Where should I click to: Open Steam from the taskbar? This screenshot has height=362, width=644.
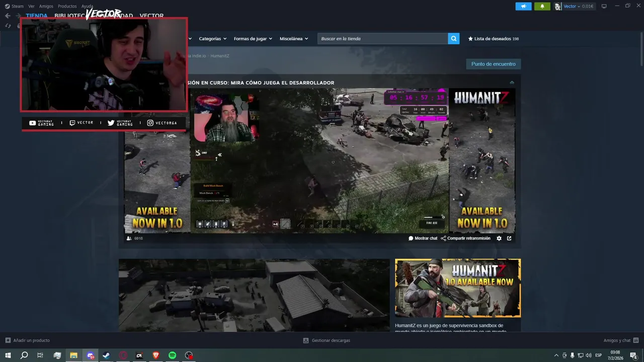click(106, 355)
